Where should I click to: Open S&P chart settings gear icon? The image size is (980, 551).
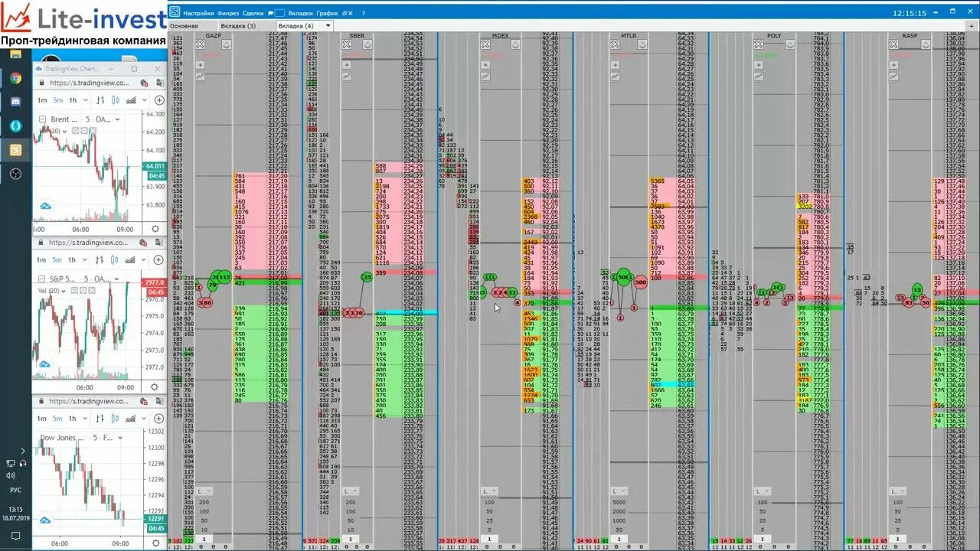(155, 387)
